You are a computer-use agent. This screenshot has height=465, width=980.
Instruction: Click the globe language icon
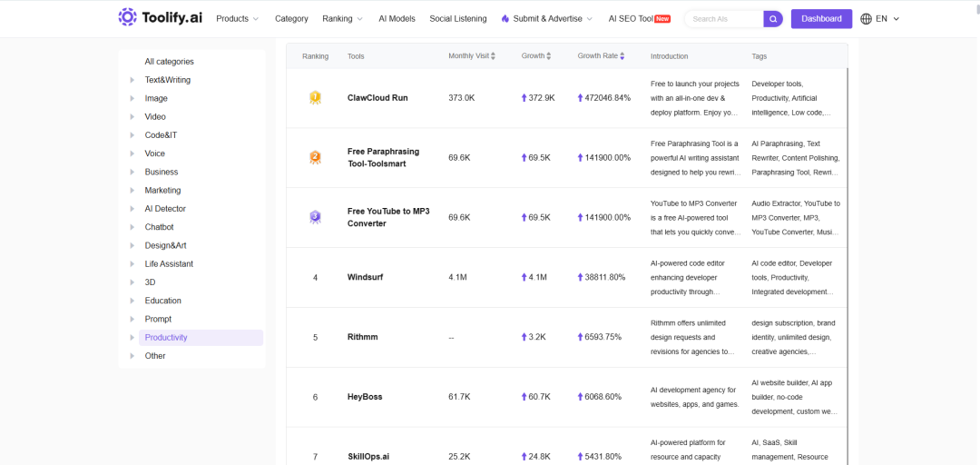point(867,19)
